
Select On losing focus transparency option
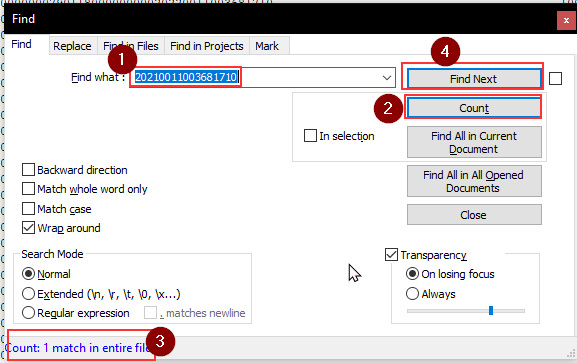point(413,274)
